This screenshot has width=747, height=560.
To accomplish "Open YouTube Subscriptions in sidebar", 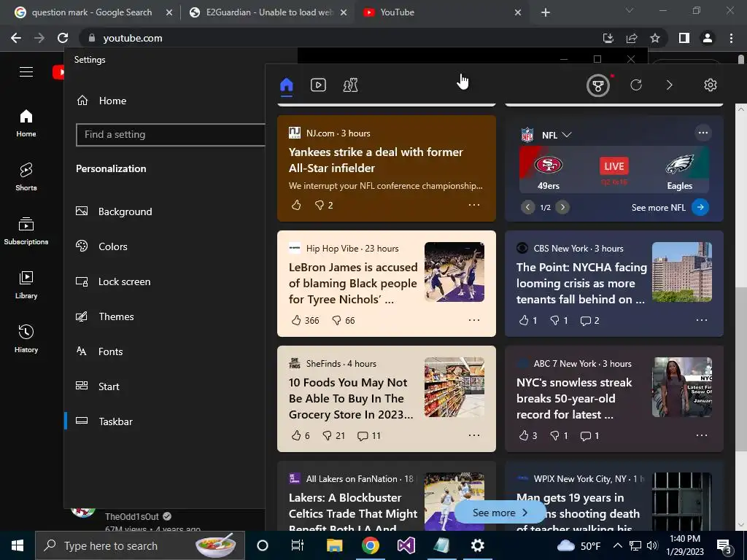I will pos(26,231).
